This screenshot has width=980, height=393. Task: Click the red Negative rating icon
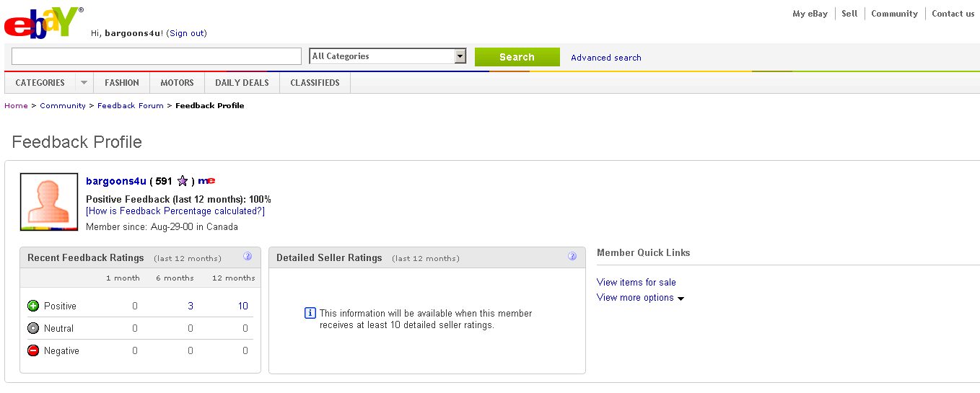[33, 350]
